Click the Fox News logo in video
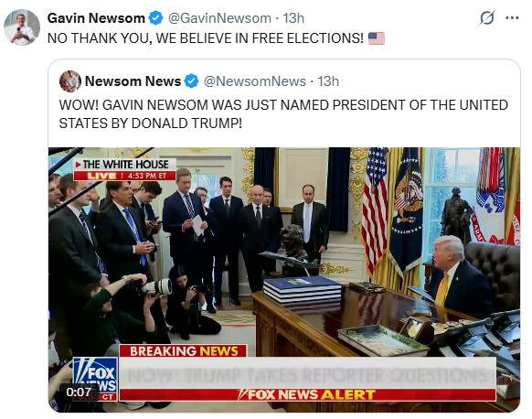 pos(95,379)
